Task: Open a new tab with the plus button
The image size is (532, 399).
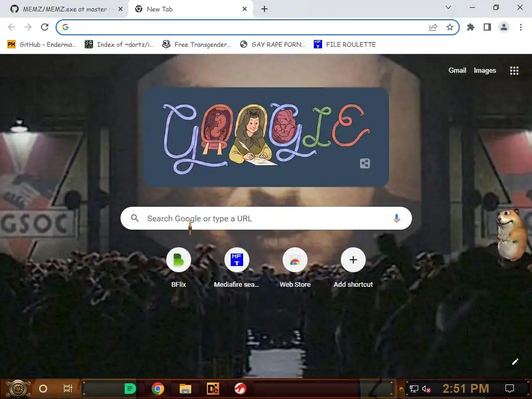Action: tap(264, 9)
